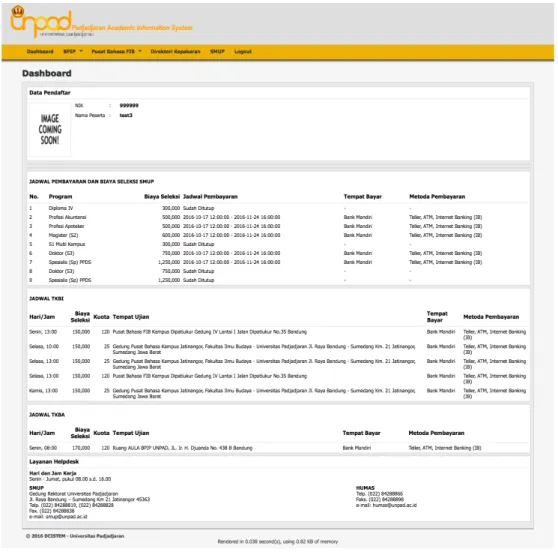This screenshot has width=558, height=558.
Task: Click the Jadwal TKBI section heading
Action: pyautogui.click(x=46, y=299)
